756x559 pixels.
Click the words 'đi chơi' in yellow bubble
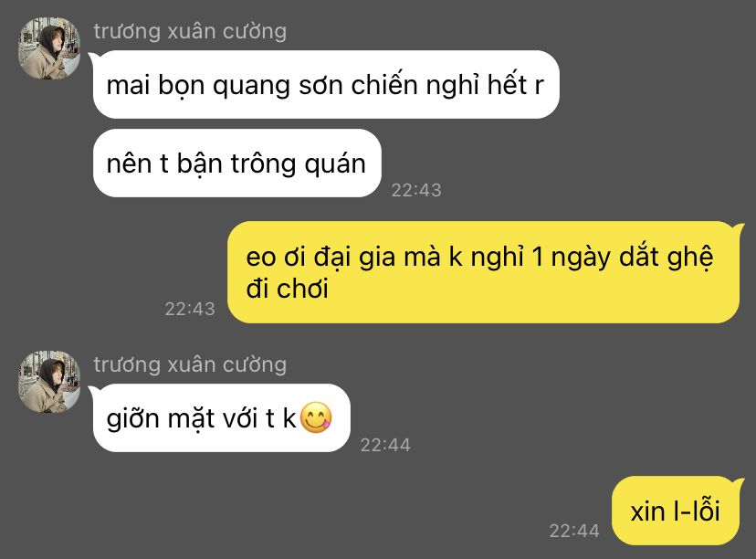288,289
